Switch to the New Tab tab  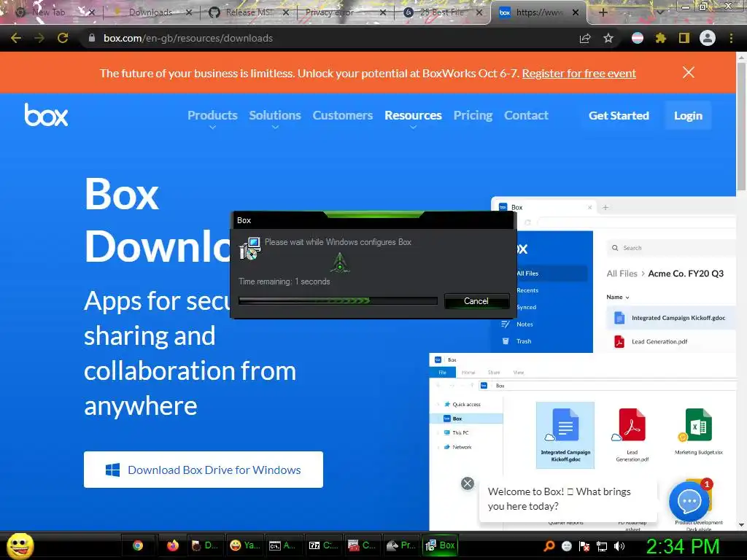point(48,12)
